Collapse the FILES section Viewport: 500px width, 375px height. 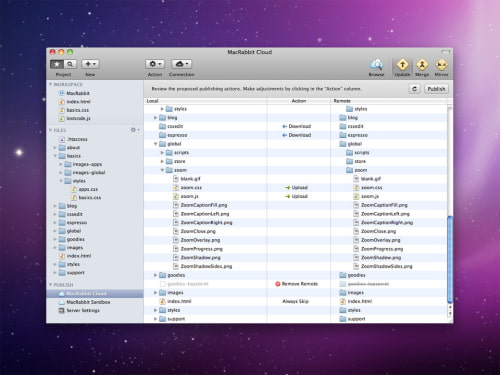pos(50,130)
